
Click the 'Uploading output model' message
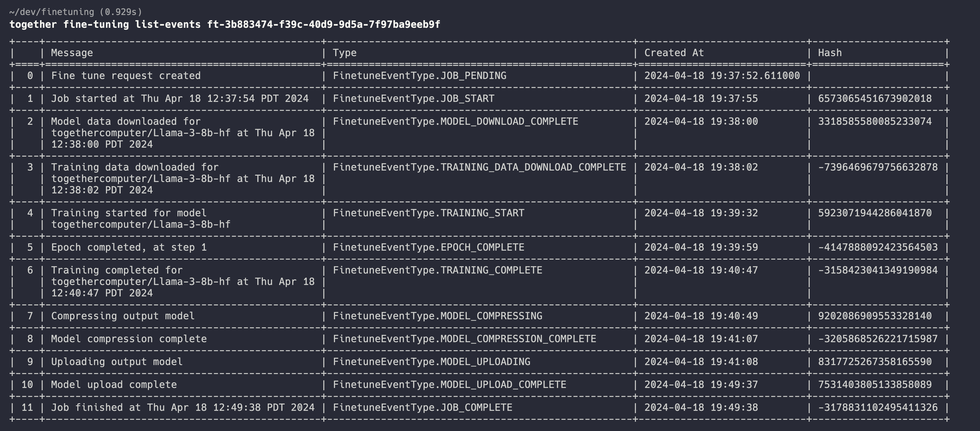117,361
